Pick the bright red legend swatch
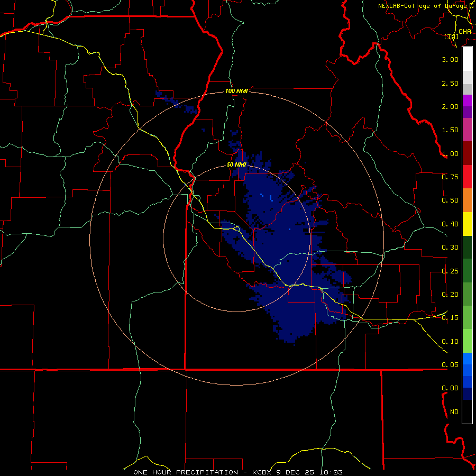The height and width of the screenshot is (476, 476). tap(467, 177)
